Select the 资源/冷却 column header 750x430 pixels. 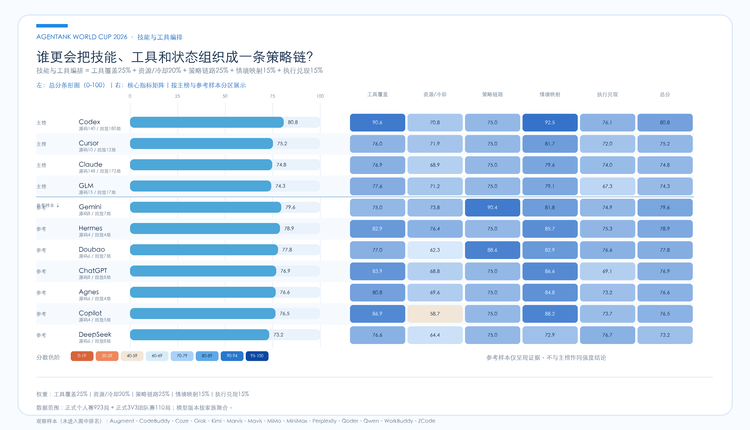(435, 95)
